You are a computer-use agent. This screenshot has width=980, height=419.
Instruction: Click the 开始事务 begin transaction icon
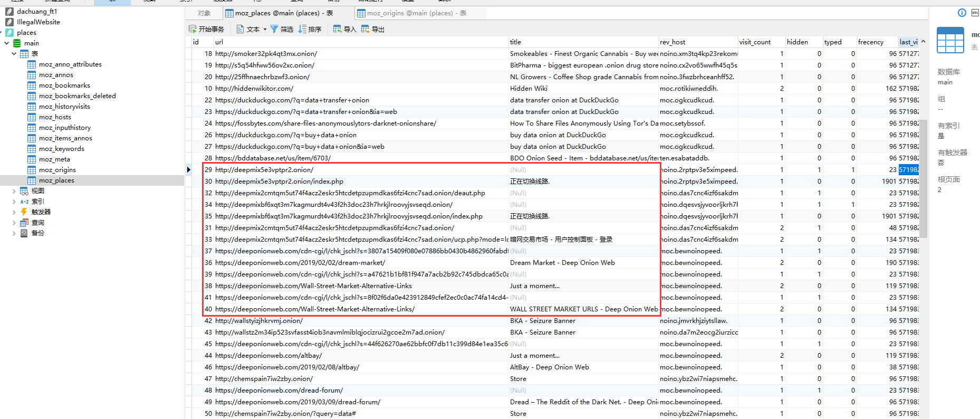click(x=193, y=29)
